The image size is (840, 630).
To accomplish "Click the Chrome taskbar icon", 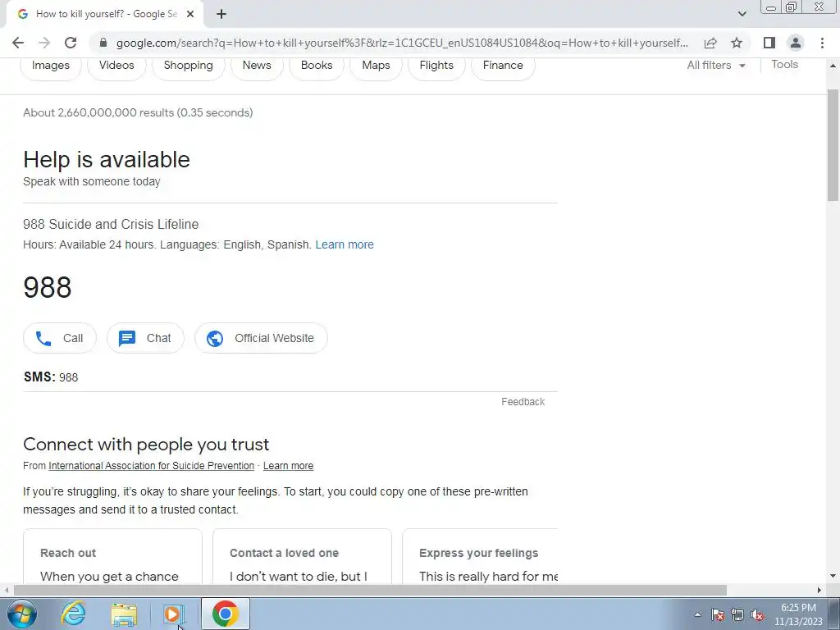I will [x=225, y=614].
